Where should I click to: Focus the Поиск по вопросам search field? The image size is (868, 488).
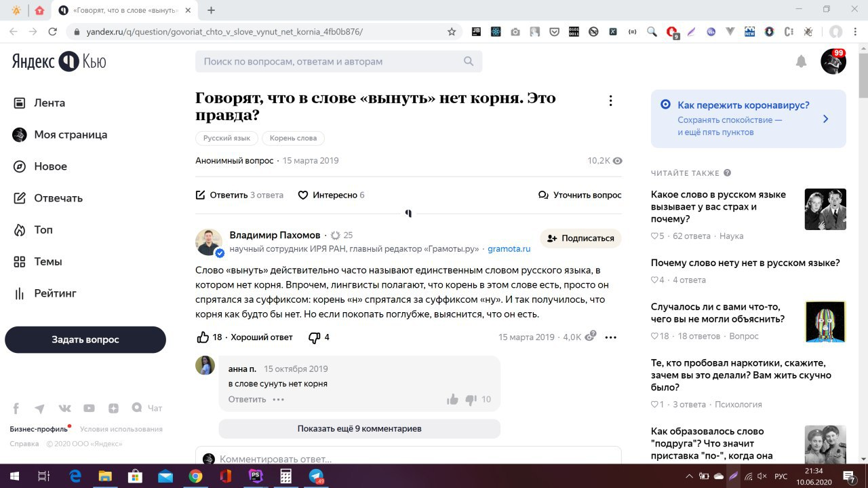[x=329, y=61]
